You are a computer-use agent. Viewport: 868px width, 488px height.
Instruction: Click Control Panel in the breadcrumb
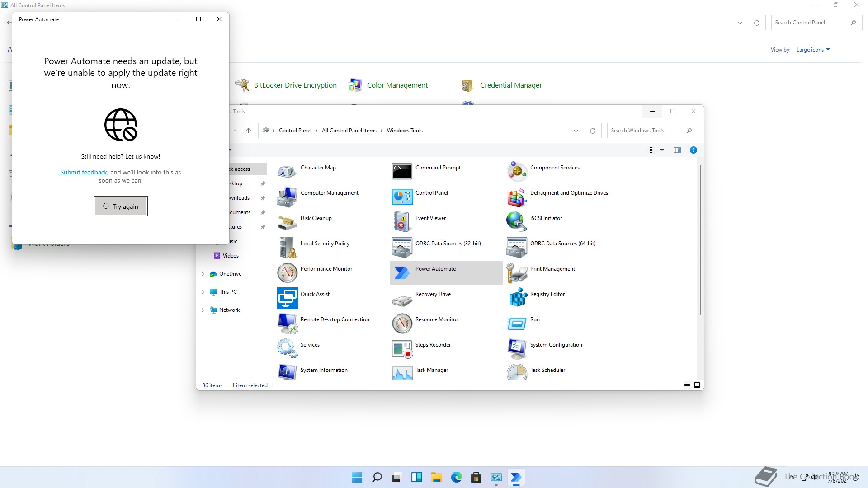click(x=295, y=131)
